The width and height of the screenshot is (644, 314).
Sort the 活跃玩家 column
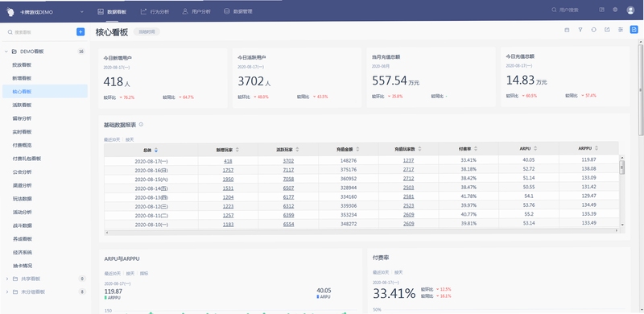(x=297, y=150)
